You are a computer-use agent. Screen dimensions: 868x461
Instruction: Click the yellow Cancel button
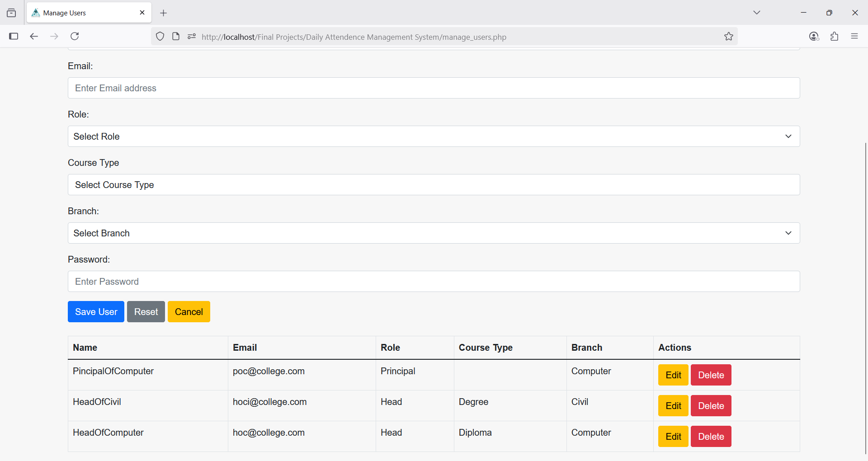tap(189, 312)
